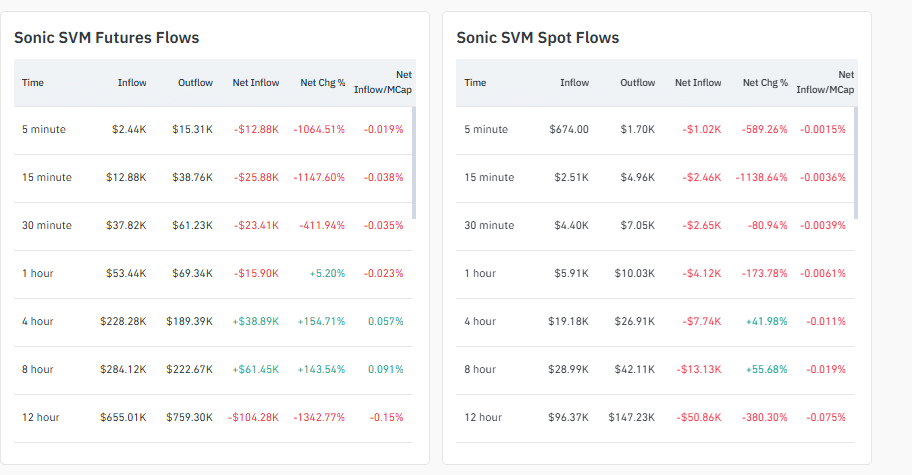
Task: Click futures net inflow -$104.28K
Action: [253, 417]
